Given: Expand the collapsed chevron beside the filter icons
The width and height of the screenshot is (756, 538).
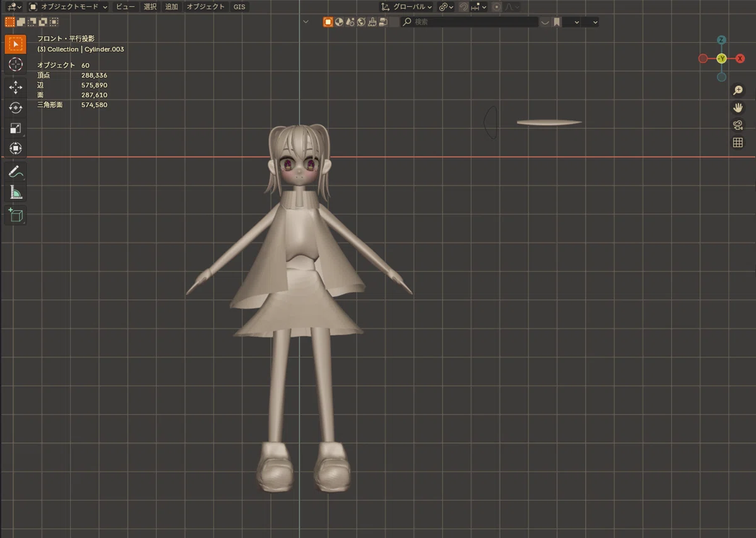Looking at the screenshot, I should coord(306,21).
